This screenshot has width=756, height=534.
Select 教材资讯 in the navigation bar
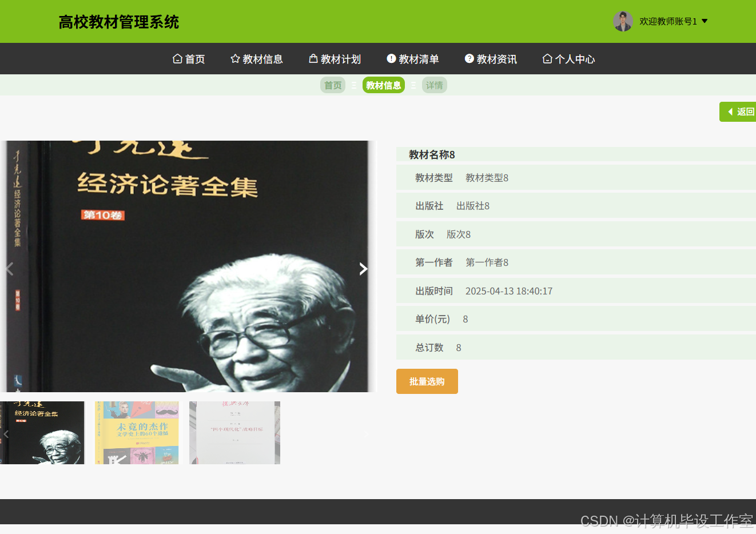point(491,59)
